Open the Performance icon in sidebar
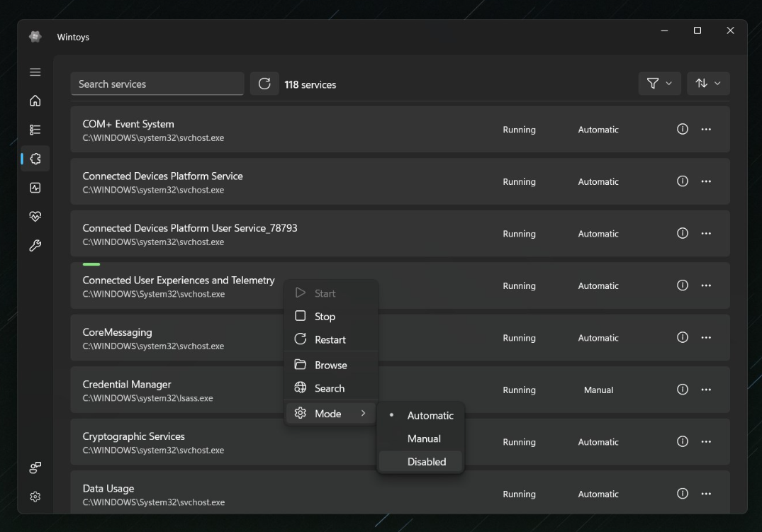This screenshot has width=762, height=532. click(35, 188)
